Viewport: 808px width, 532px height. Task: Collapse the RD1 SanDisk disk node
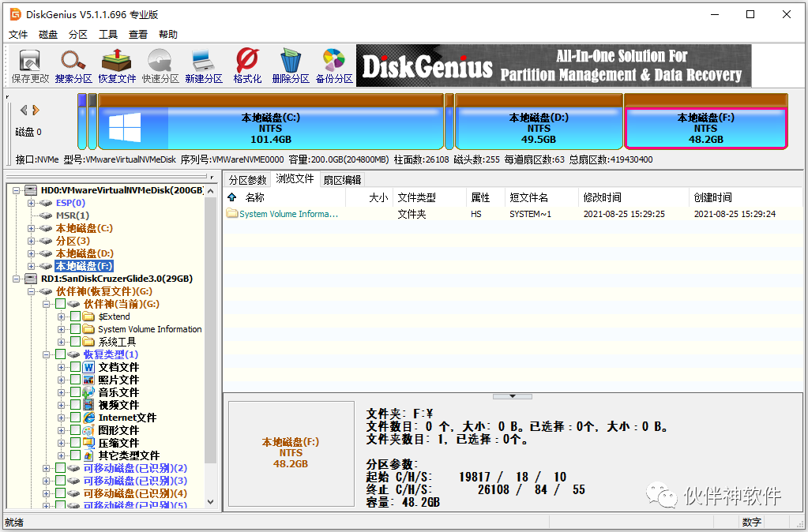pos(16,279)
